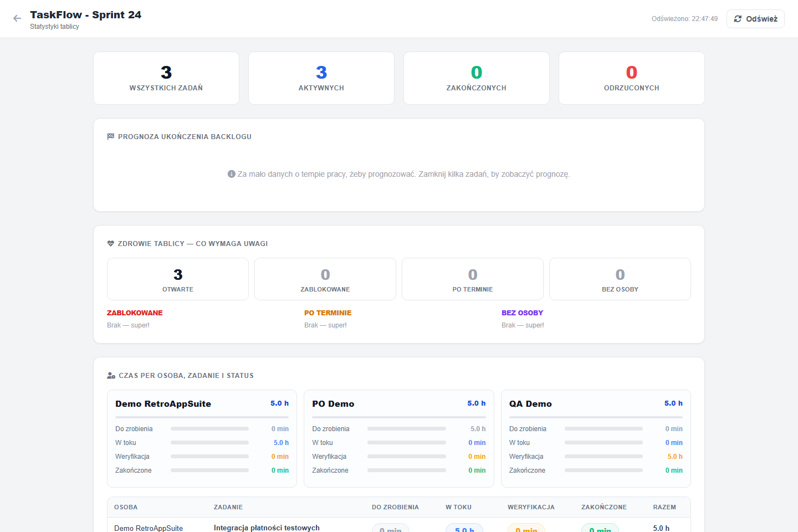Select the Odrzuconych summary card
Viewport: 798px width, 532px height.
[x=632, y=78]
